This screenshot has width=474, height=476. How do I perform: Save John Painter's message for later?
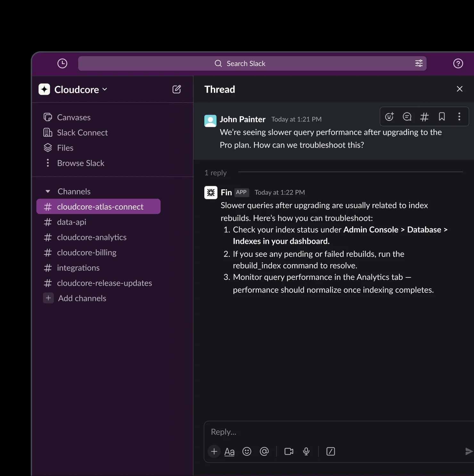pos(442,117)
